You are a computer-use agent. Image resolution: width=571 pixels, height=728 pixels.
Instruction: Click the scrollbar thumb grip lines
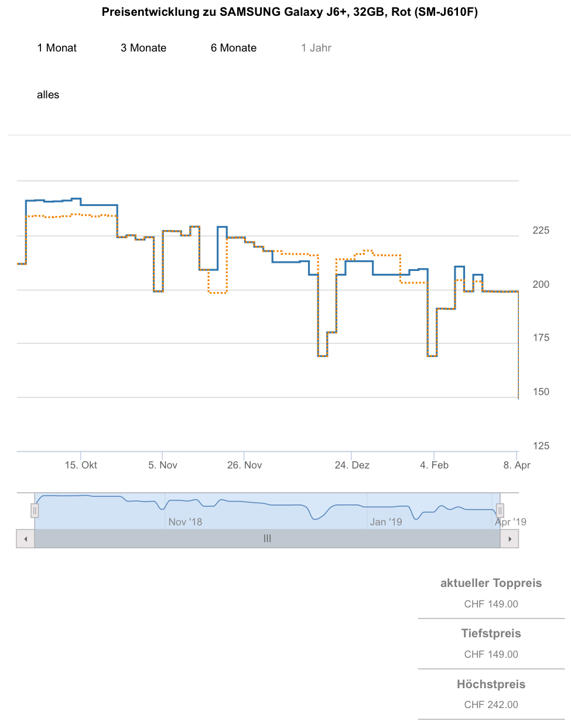pyautogui.click(x=267, y=538)
